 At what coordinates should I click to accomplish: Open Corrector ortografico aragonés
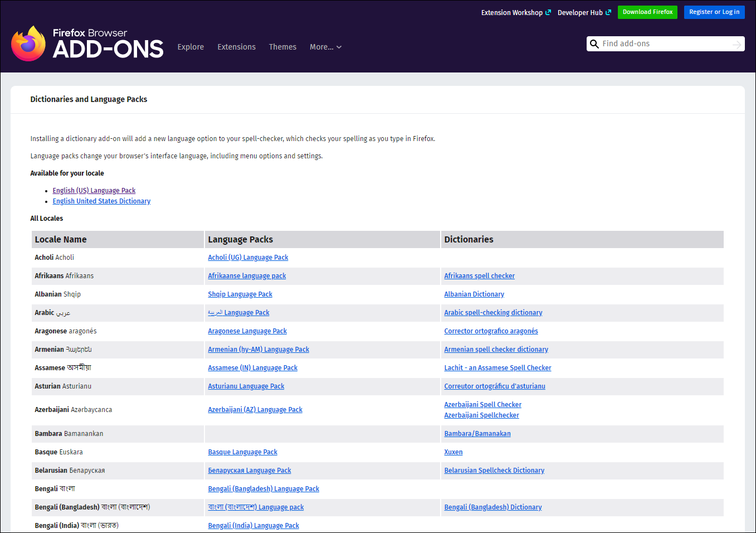[x=491, y=331]
